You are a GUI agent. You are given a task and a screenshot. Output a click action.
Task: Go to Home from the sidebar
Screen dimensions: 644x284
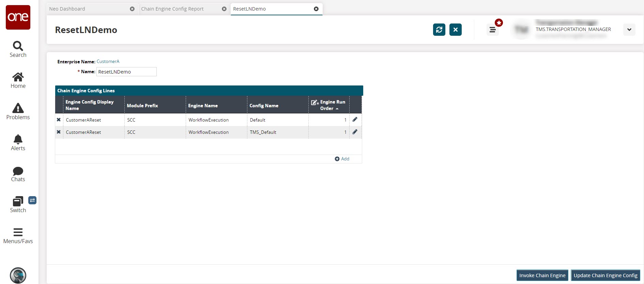18,80
